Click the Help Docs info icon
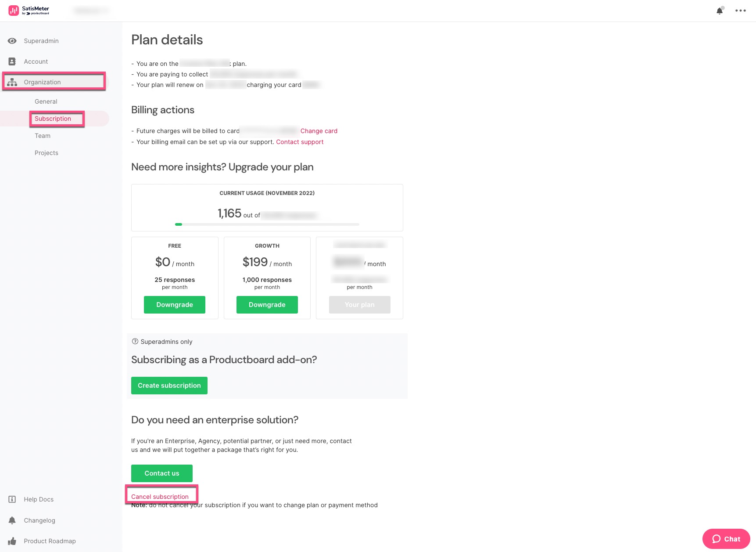 [x=12, y=499]
